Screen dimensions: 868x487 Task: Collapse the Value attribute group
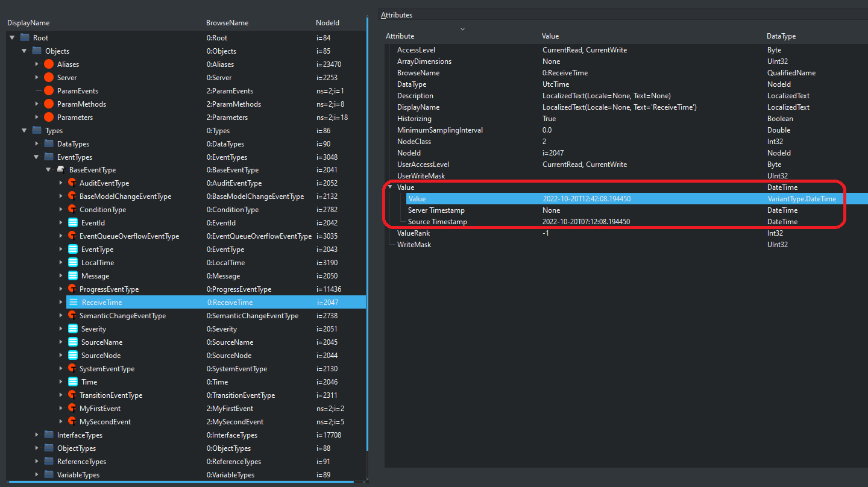pyautogui.click(x=390, y=187)
